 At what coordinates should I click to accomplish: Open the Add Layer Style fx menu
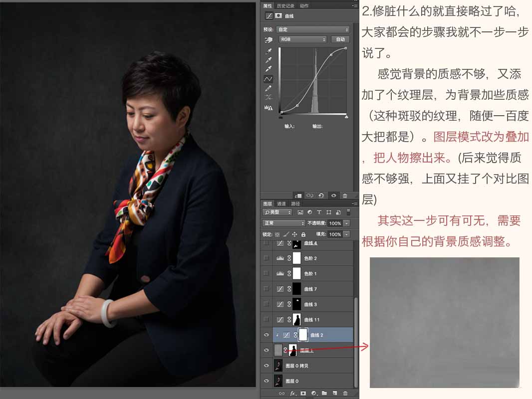point(293,393)
